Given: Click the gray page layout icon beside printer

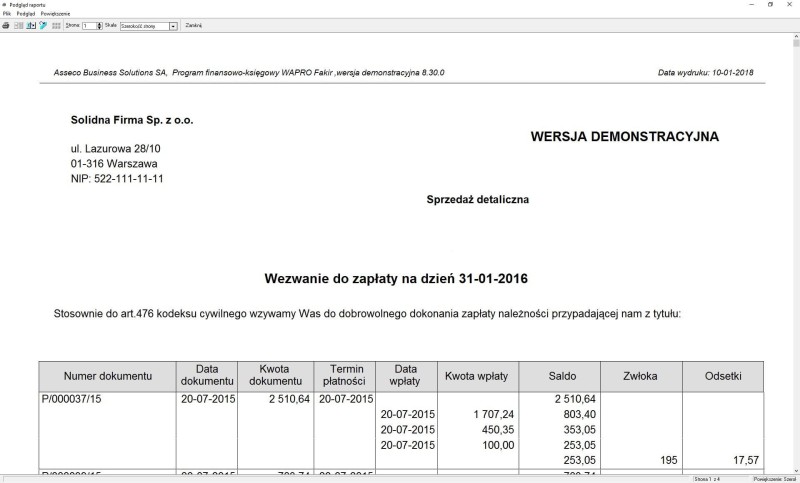Looking at the screenshot, I should [18, 25].
